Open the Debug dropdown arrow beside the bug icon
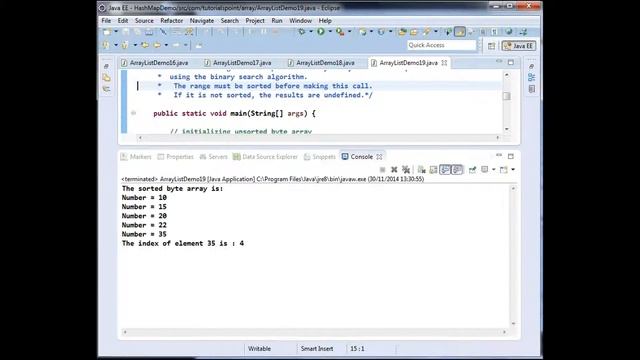Screen dimensions: 640x360 point(311,31)
